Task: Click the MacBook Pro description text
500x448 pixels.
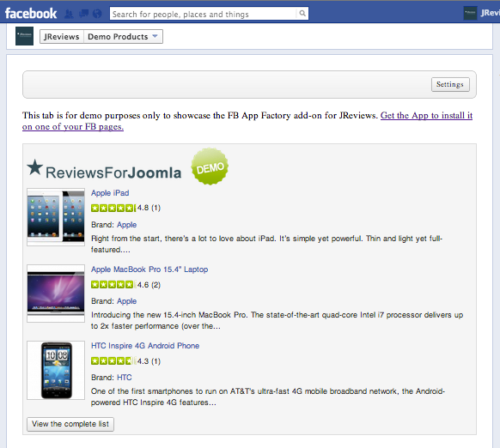Action: coord(277,320)
